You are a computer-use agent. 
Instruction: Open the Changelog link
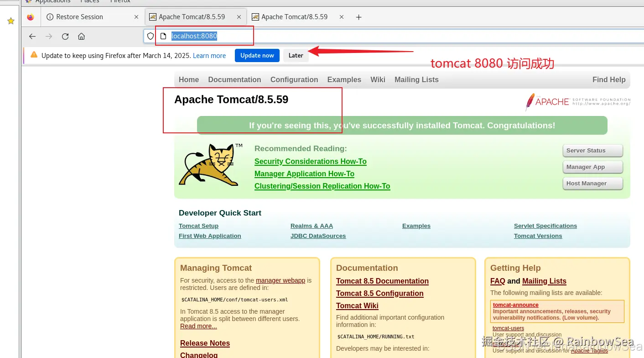click(199, 355)
